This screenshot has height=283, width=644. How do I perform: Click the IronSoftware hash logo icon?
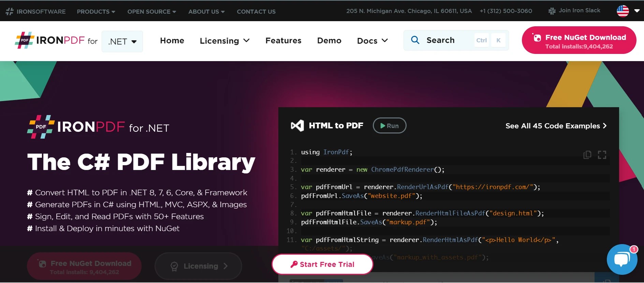(10, 11)
